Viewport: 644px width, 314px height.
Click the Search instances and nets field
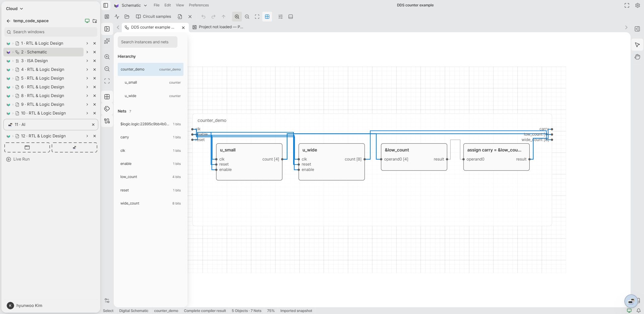coord(147,42)
